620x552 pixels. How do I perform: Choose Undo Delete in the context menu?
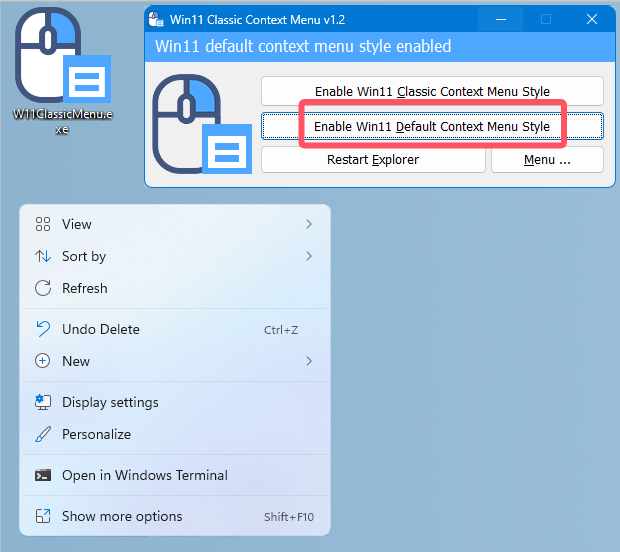click(x=175, y=329)
